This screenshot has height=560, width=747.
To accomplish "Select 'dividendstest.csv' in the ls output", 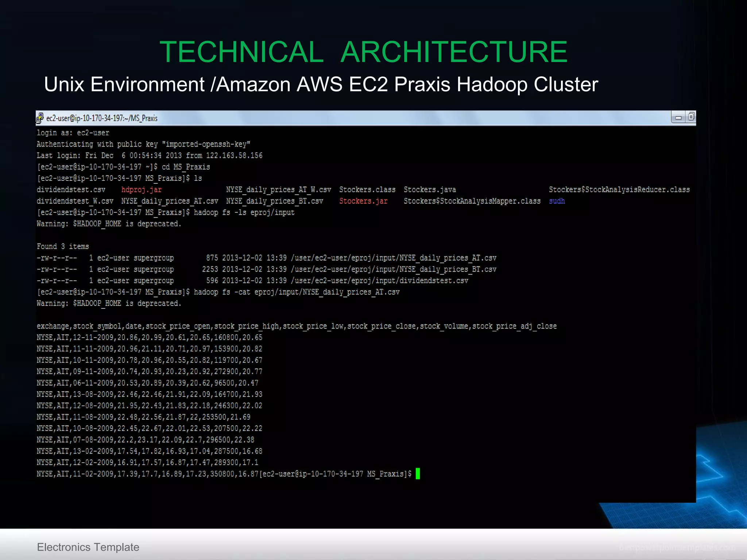I will (x=71, y=190).
